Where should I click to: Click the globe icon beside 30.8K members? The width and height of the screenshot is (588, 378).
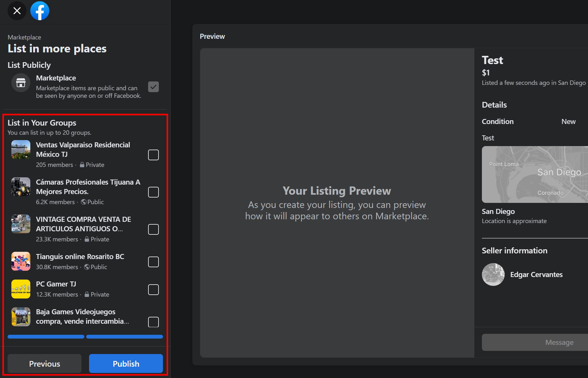pos(87,267)
